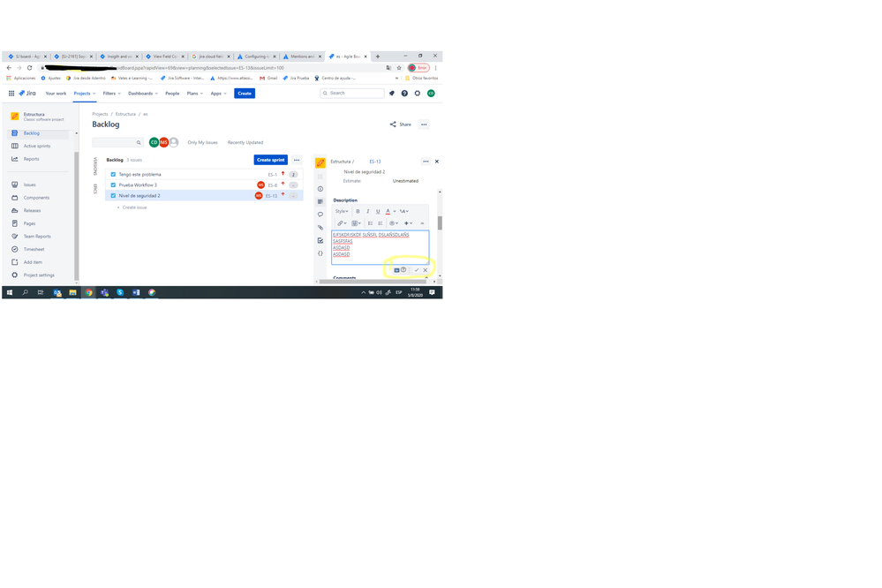Open Filters dropdown in top navigation
Image resolution: width=882 pixels, height=588 pixels.
pos(111,94)
